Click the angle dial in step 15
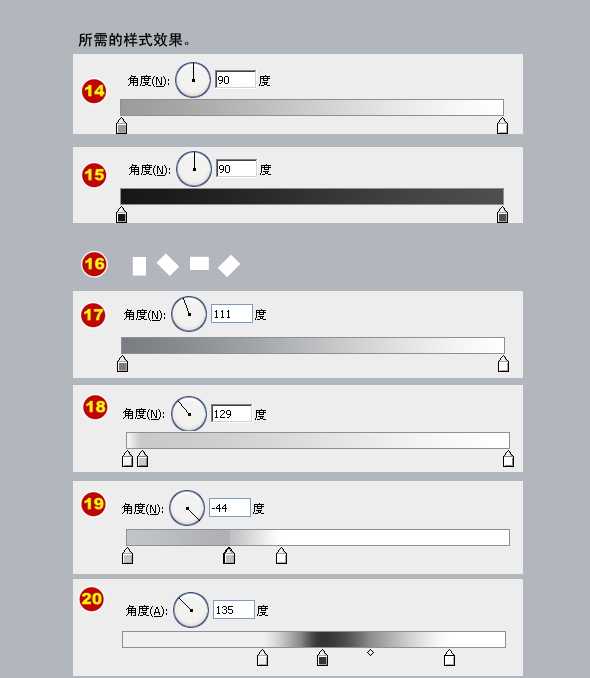 (194, 169)
